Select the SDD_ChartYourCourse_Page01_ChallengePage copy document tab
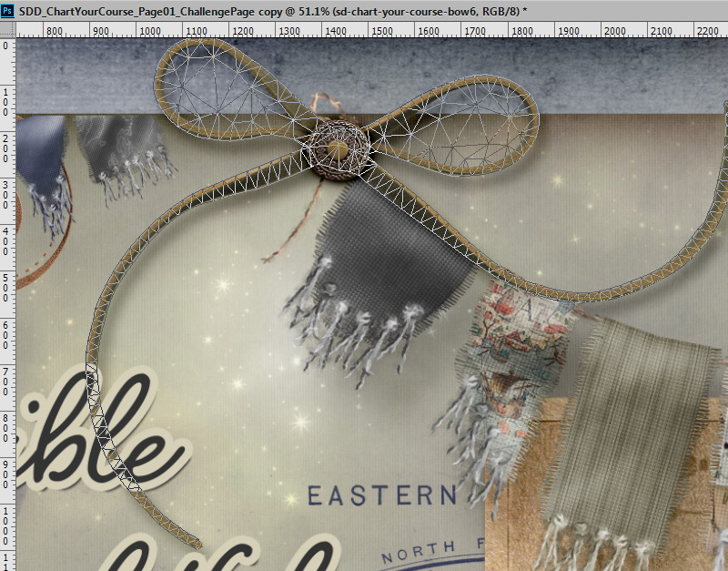Viewport: 728px width, 571px height. pos(272,11)
